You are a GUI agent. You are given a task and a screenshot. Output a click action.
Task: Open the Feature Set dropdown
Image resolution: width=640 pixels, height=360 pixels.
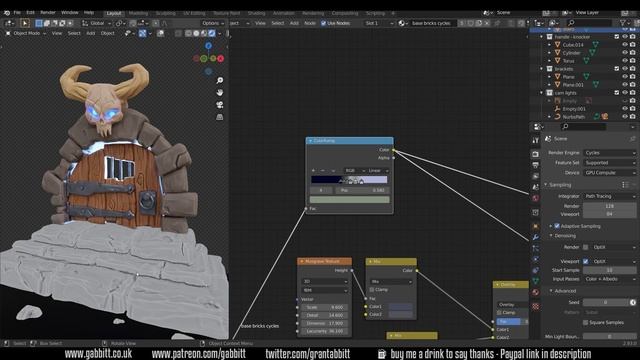pyautogui.click(x=609, y=162)
